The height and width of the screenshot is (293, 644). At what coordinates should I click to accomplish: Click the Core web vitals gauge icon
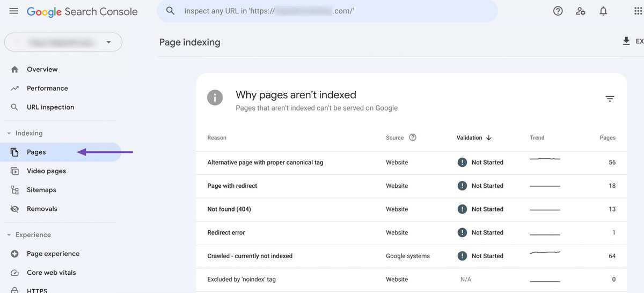[14, 273]
